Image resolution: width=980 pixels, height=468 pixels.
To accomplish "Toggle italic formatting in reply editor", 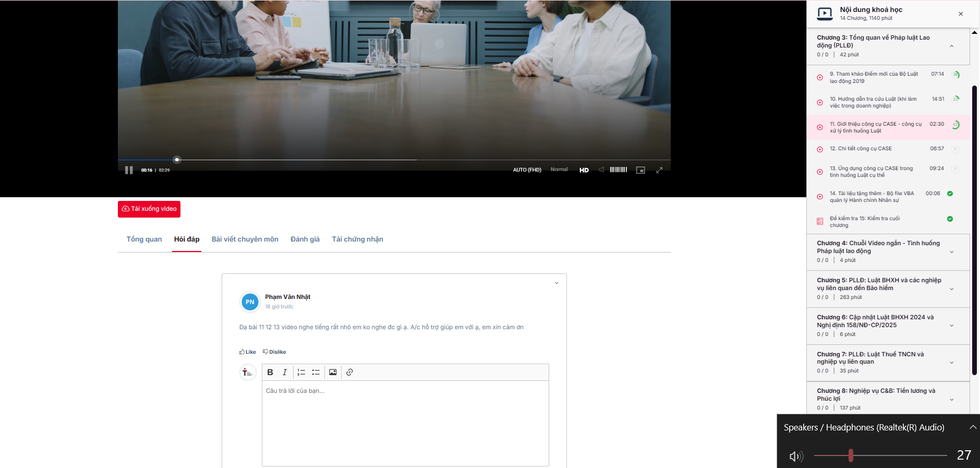I will click(x=285, y=373).
